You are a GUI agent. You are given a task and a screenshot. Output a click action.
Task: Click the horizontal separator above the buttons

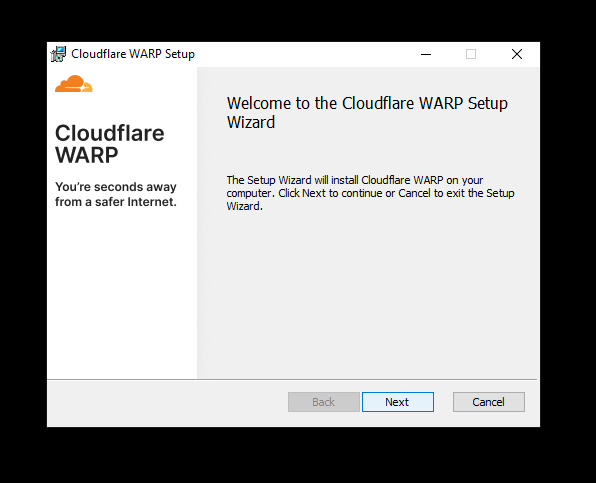[292, 379]
